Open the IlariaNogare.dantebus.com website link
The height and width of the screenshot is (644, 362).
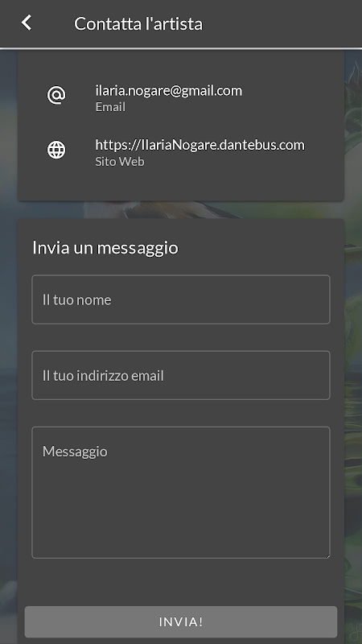[200, 145]
